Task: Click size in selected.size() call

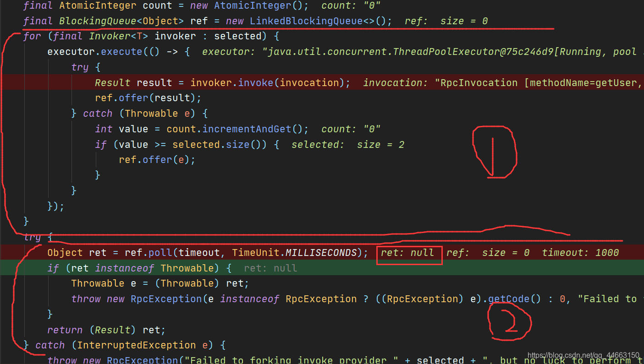Action: (x=238, y=145)
